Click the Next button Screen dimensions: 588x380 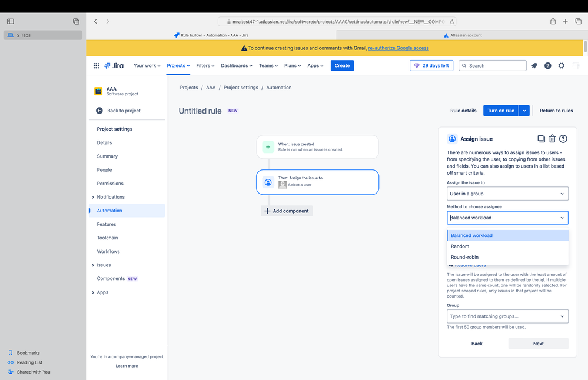coord(538,344)
